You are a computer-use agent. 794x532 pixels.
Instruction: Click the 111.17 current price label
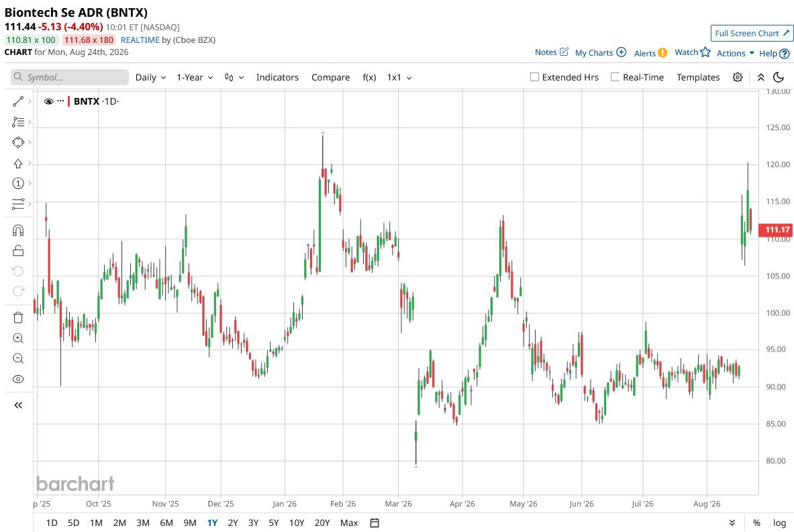(777, 230)
